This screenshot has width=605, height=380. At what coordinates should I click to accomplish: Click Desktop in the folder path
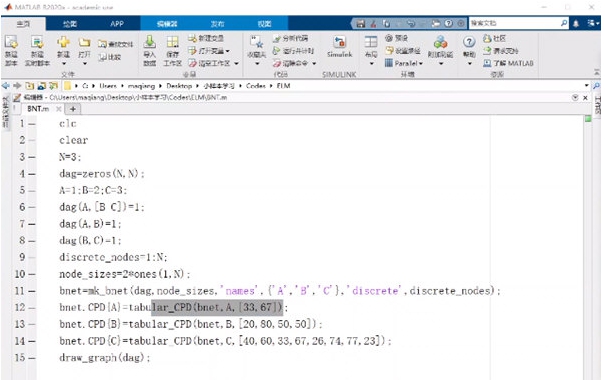[x=179, y=86]
